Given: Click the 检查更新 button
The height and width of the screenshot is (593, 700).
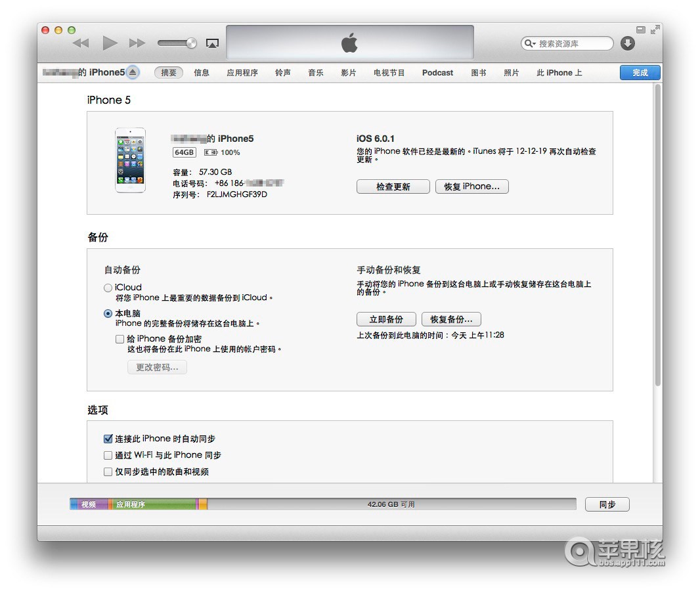Looking at the screenshot, I should click(x=393, y=187).
